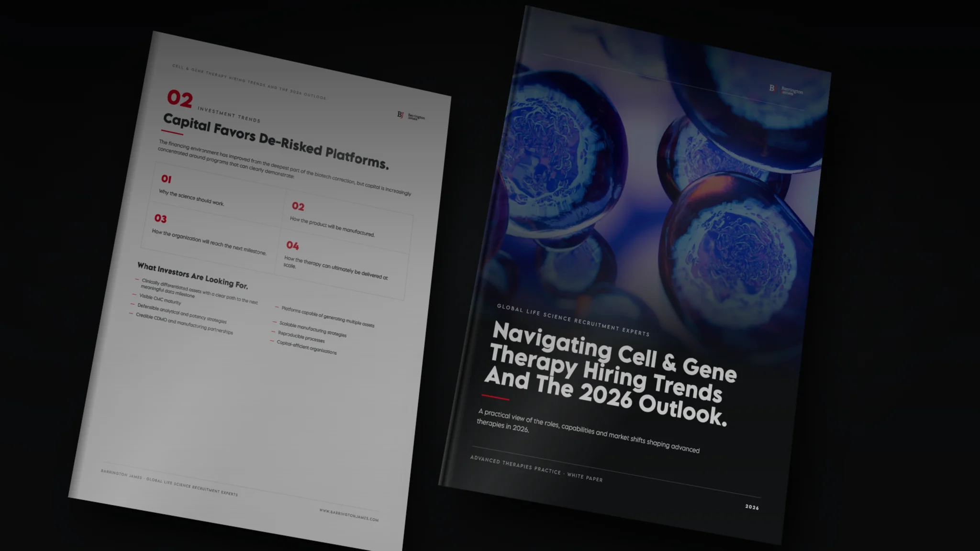Click the paragraph starting 'The financing environment has improved'
Image resolution: width=980 pixels, height=551 pixels.
(284, 167)
